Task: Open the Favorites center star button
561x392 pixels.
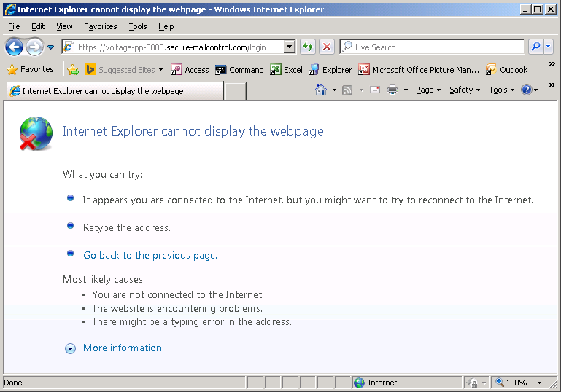Action: click(31, 69)
